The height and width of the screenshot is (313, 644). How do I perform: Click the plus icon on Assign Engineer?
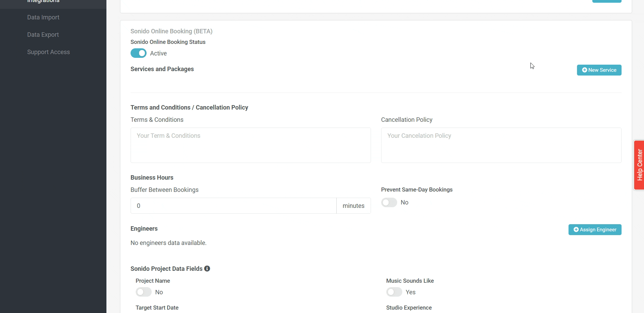pyautogui.click(x=576, y=230)
